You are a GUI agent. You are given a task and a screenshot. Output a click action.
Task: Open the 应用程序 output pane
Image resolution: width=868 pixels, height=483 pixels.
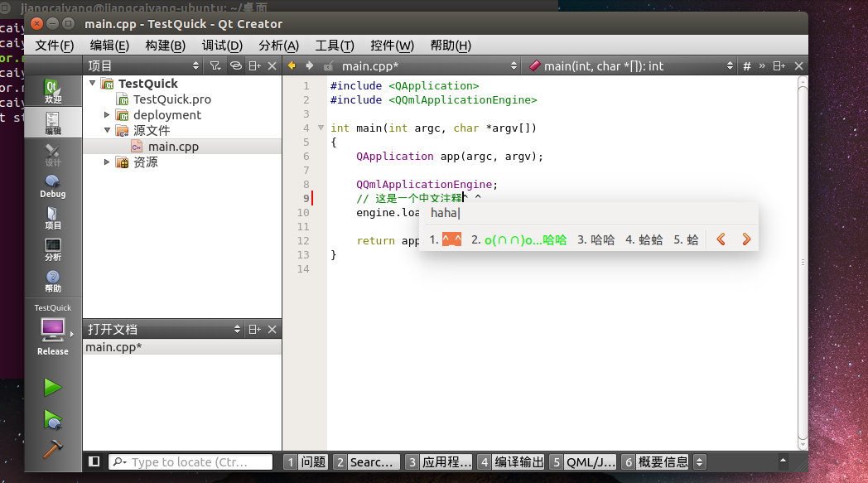(439, 462)
